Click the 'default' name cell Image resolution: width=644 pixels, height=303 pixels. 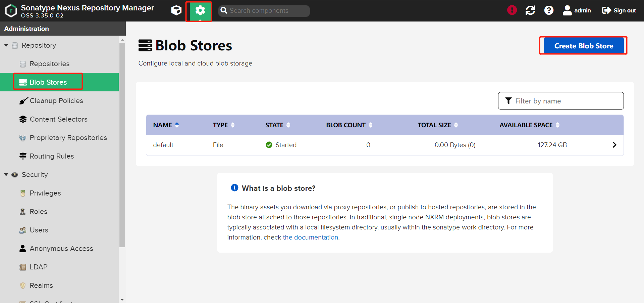point(163,145)
